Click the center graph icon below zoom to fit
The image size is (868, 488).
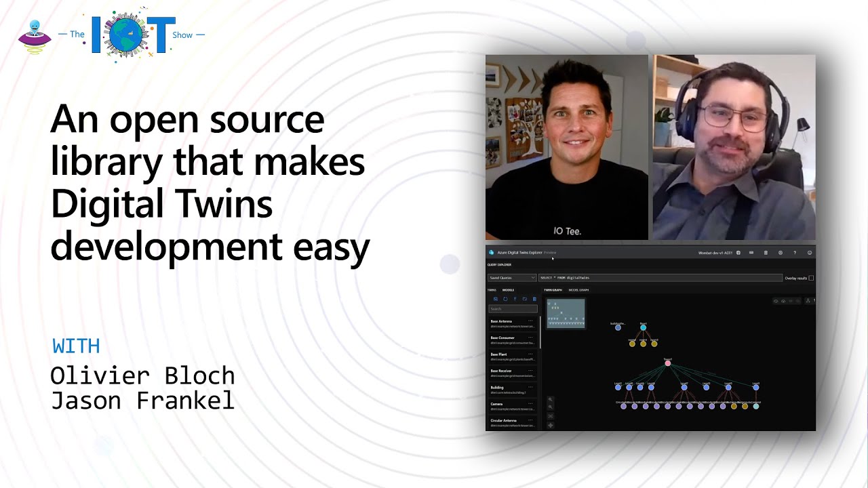click(551, 425)
